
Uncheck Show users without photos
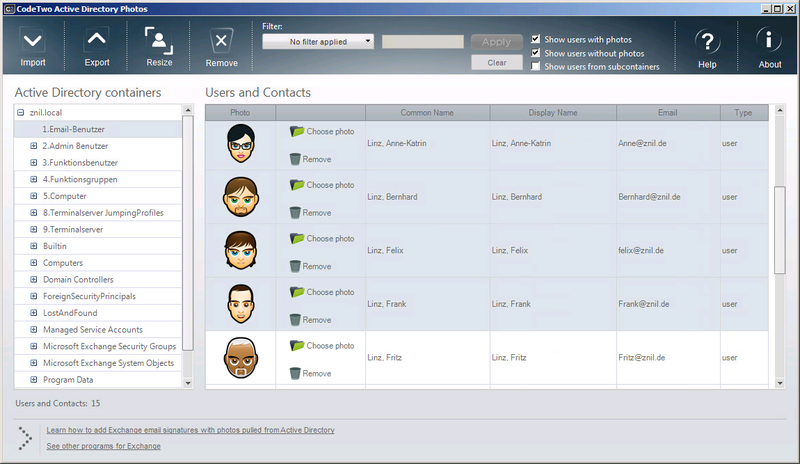coord(537,53)
